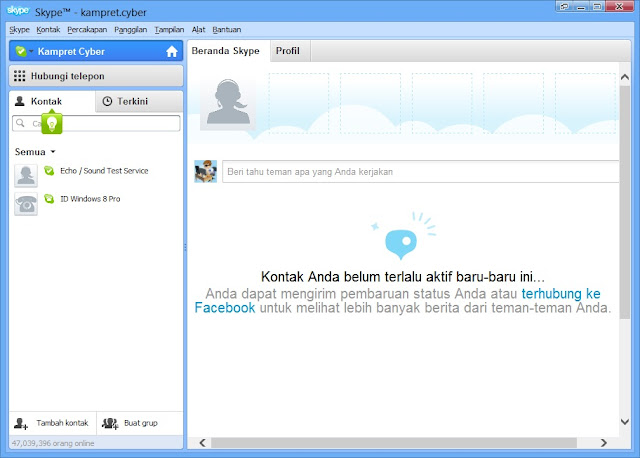Image resolution: width=640 pixels, height=458 pixels.
Task: Open the Hubungi telepon button
Action: 96,76
